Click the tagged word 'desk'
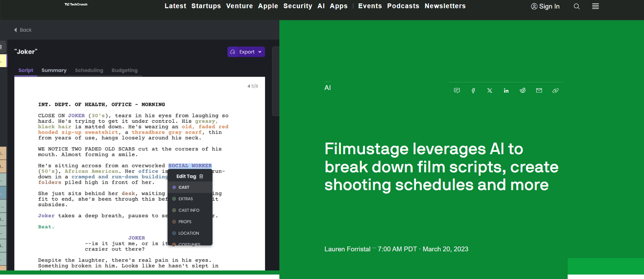644x279 pixels. pyautogui.click(x=128, y=194)
